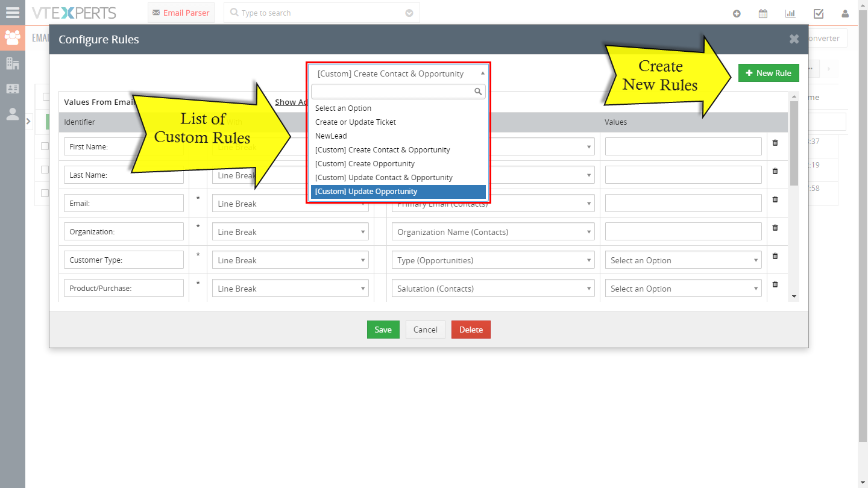Open values dropdown for Product/Purchase row
The width and height of the screenshot is (868, 488).
coord(684,289)
